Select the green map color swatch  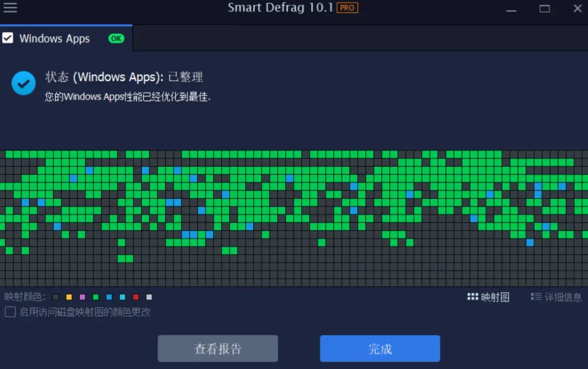click(x=96, y=297)
